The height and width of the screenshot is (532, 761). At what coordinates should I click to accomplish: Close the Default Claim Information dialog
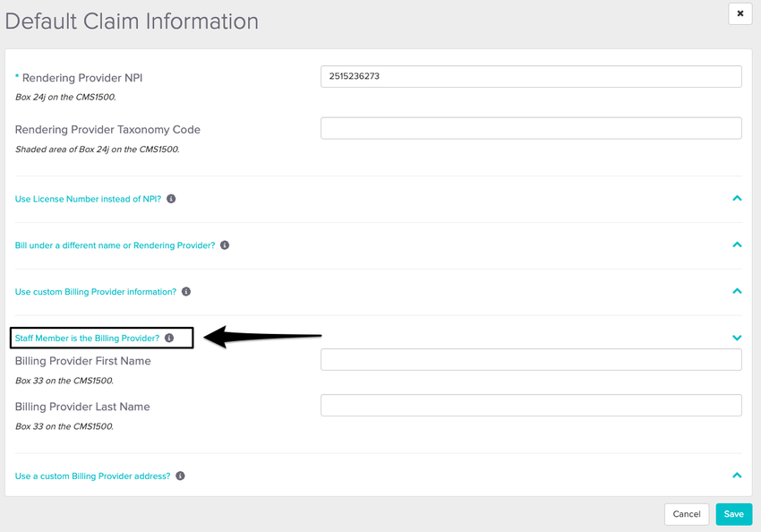pyautogui.click(x=740, y=13)
